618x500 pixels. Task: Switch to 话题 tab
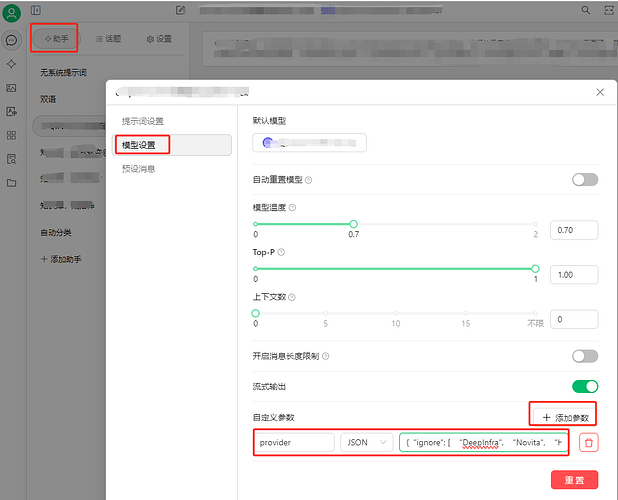(x=108, y=39)
